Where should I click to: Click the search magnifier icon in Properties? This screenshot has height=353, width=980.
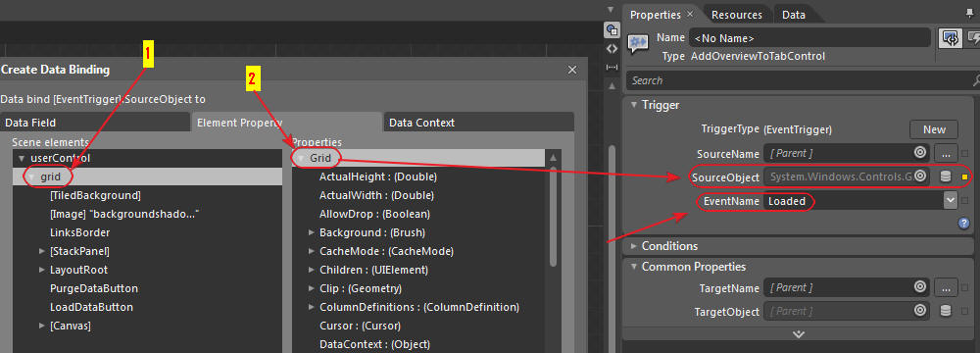[x=976, y=80]
